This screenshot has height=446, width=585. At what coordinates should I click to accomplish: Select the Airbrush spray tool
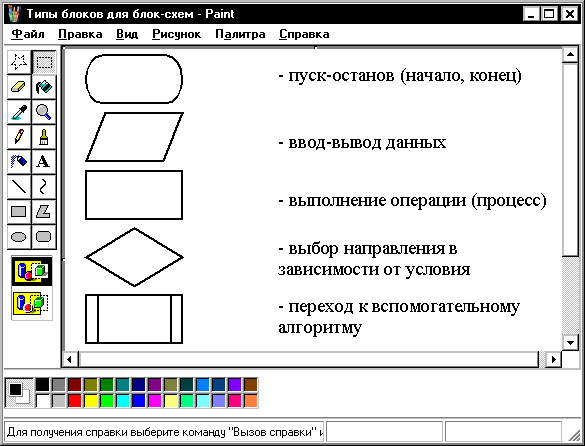click(x=19, y=162)
